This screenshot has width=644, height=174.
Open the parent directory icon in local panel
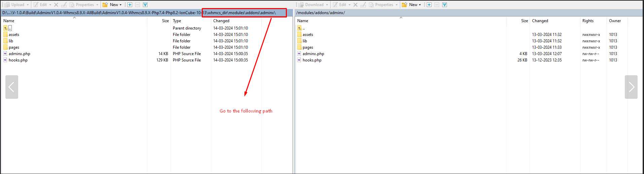point(6,28)
